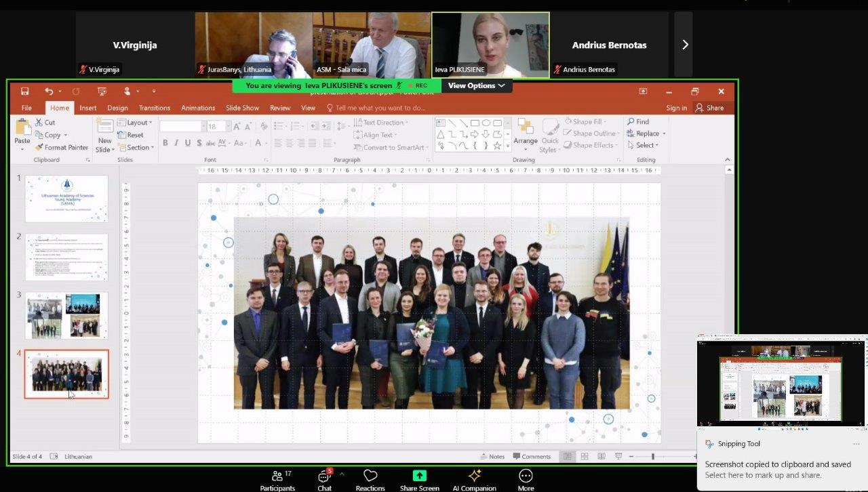
Task: Select the five-point star shape
Action: pyautogui.click(x=497, y=146)
